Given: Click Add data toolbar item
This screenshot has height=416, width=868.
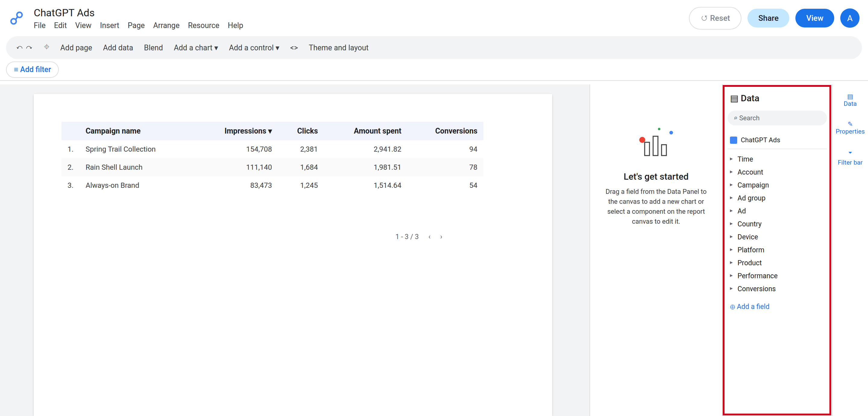Looking at the screenshot, I should coord(118,48).
